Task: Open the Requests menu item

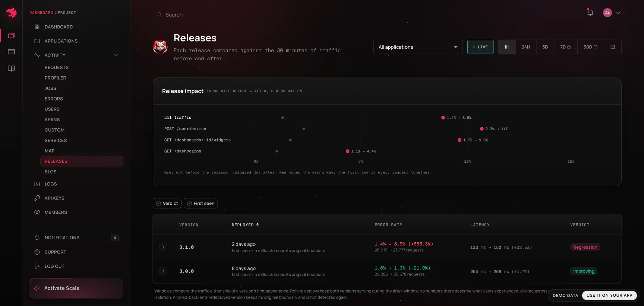Action: coord(57,67)
